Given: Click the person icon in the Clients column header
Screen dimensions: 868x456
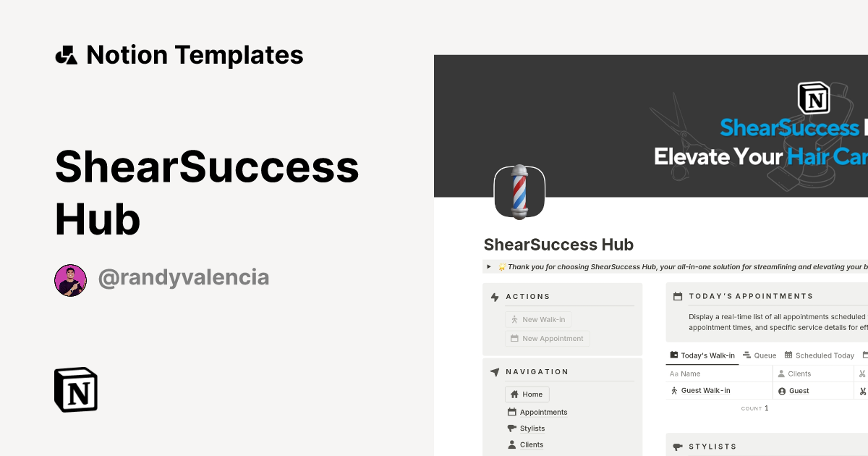Looking at the screenshot, I should coord(782,373).
